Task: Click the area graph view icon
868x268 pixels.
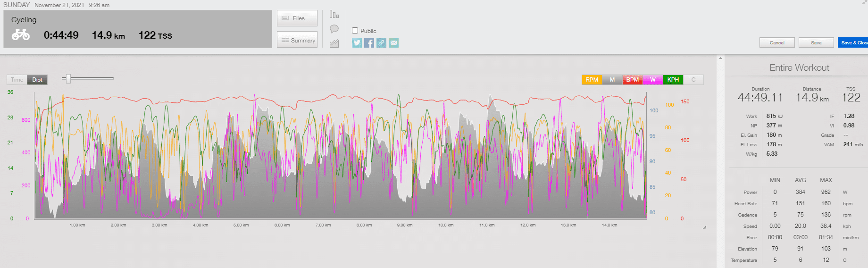Action: (334, 43)
